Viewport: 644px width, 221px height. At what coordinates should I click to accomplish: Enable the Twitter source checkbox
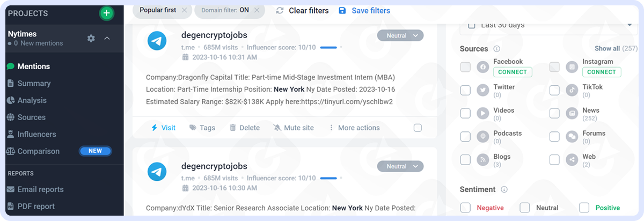coord(465,90)
